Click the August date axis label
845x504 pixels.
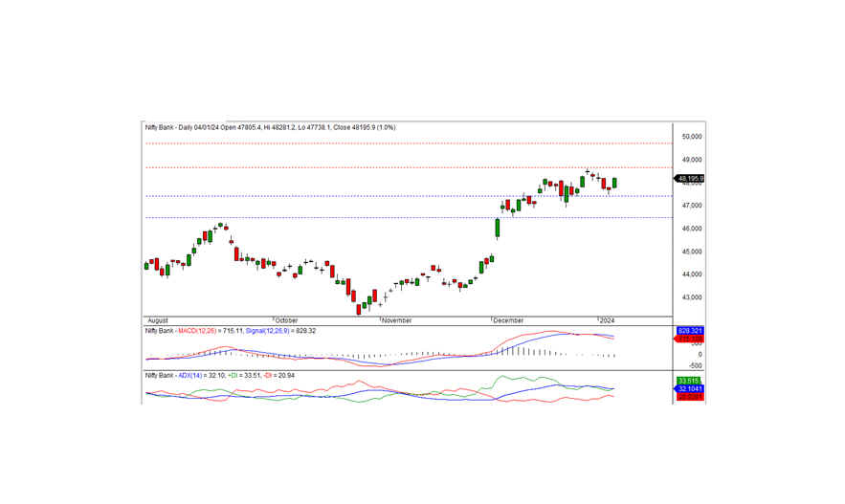(x=158, y=320)
